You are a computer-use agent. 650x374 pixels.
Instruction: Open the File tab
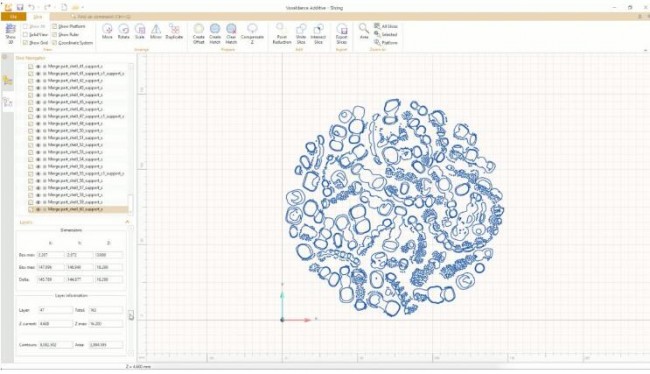coord(13,17)
